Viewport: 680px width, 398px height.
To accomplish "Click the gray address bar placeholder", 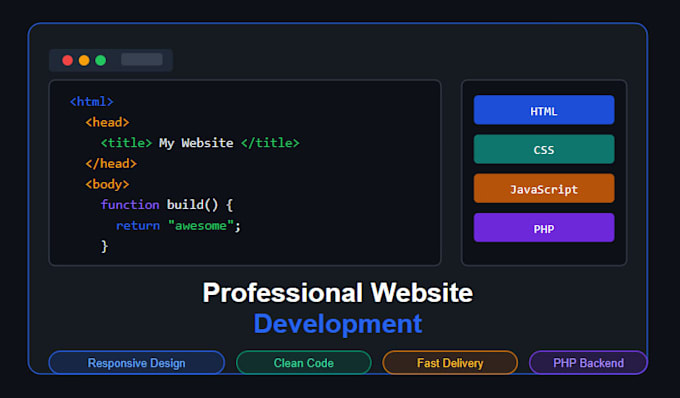I will [142, 59].
